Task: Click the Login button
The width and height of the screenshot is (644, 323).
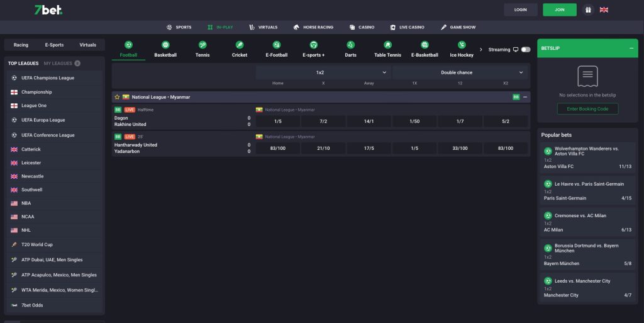Action: pos(520,10)
